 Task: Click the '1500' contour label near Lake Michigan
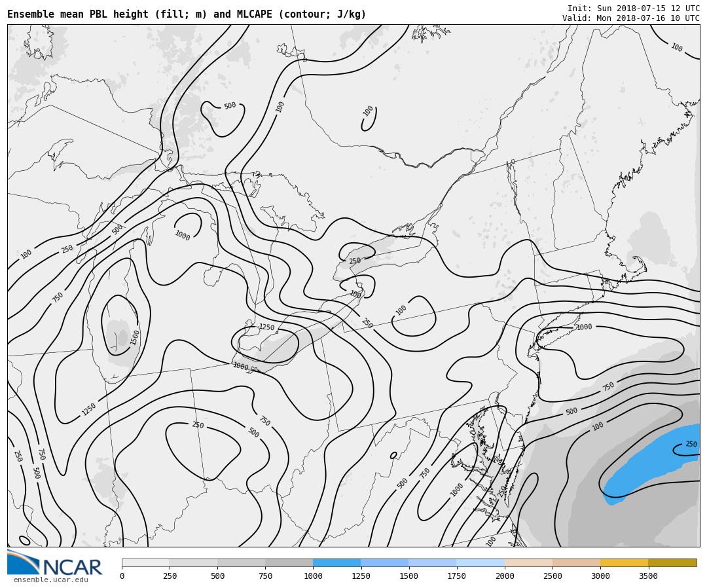[135, 337]
